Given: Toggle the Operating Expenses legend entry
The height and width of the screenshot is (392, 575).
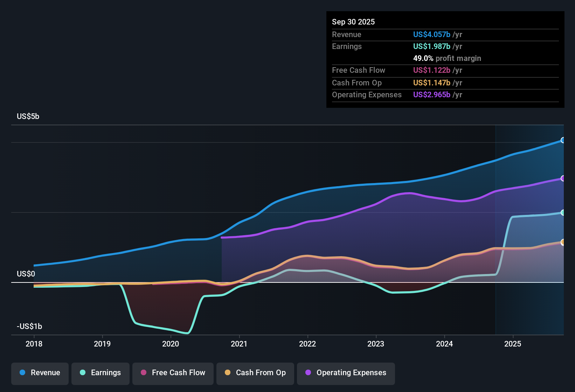Looking at the screenshot, I should (346, 373).
